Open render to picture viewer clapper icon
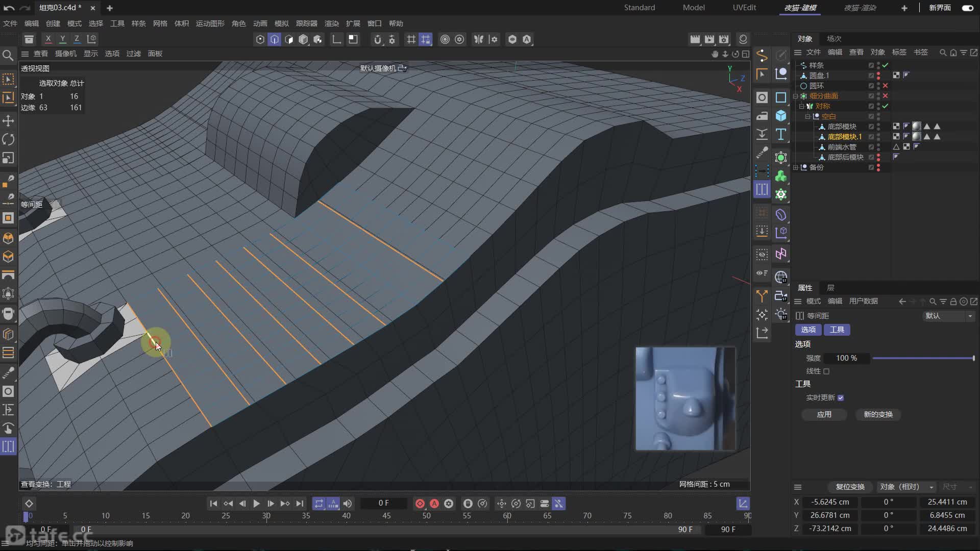The height and width of the screenshot is (551, 980). (x=709, y=39)
